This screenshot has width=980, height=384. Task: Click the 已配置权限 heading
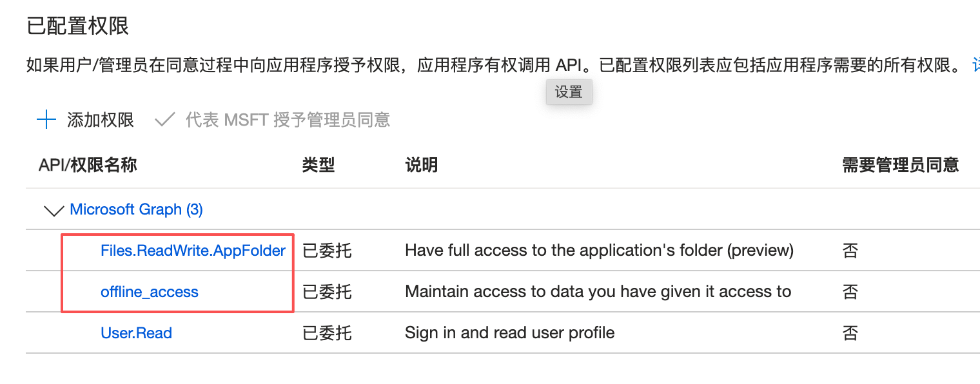pyautogui.click(x=77, y=26)
